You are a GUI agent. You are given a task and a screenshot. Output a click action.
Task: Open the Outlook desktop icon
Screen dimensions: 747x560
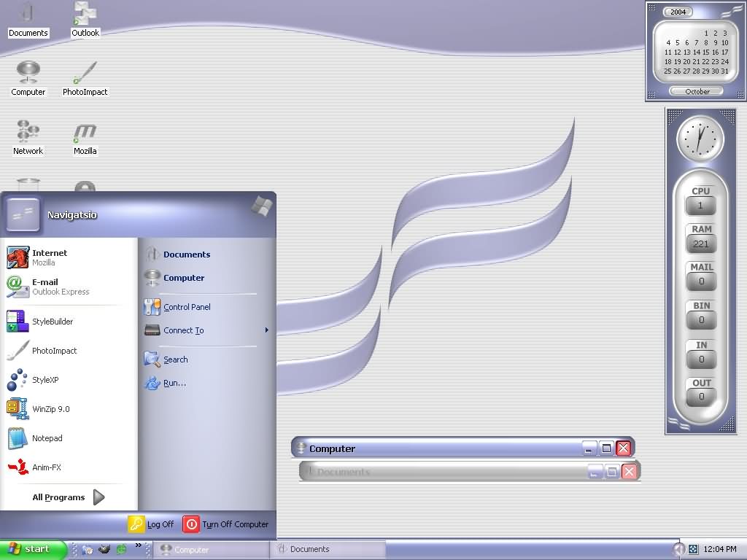(x=85, y=20)
